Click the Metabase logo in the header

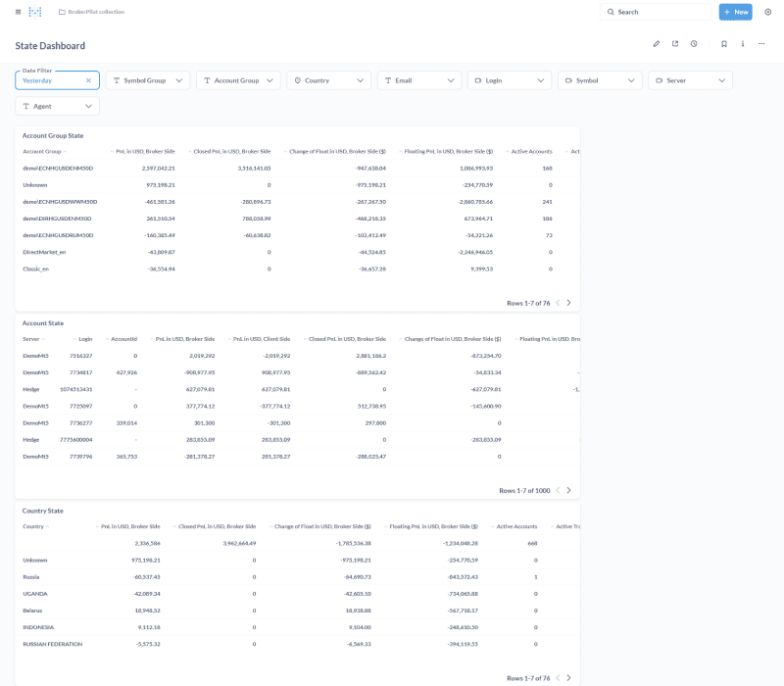pyautogui.click(x=37, y=12)
